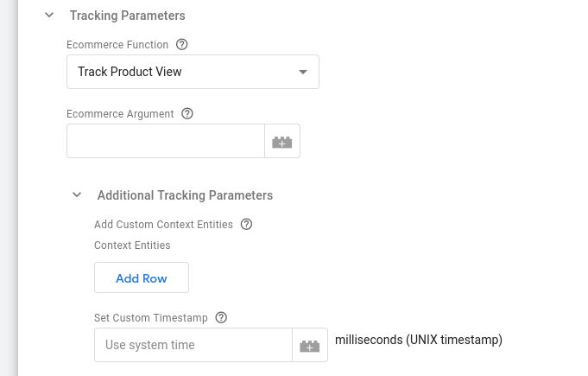Screen dimensions: 588x376
Task: Click the Ecommerce Function dropdown arrow
Action: [x=303, y=73]
